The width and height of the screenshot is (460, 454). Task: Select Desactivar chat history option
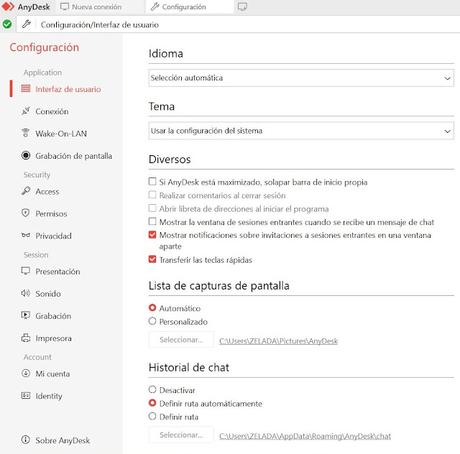pos(152,389)
